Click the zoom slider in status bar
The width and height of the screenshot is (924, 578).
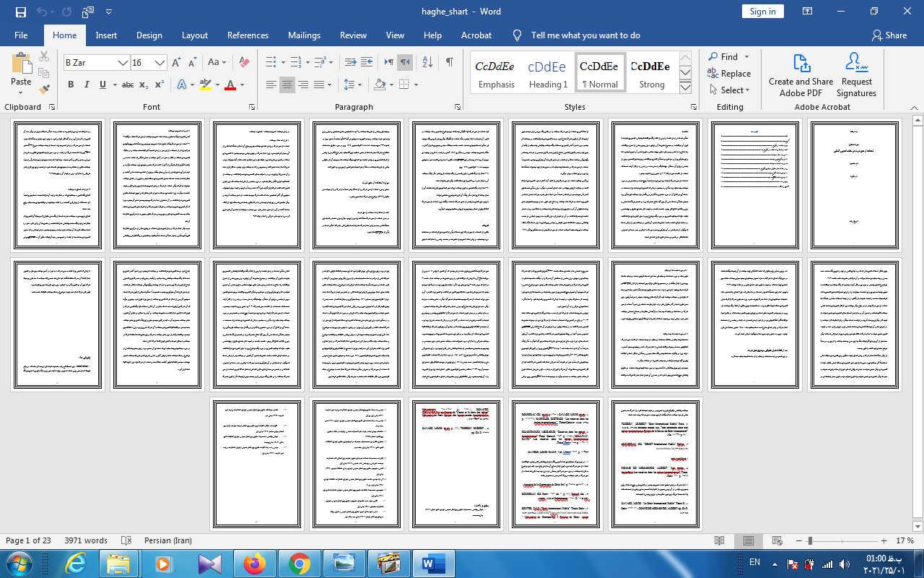click(811, 541)
